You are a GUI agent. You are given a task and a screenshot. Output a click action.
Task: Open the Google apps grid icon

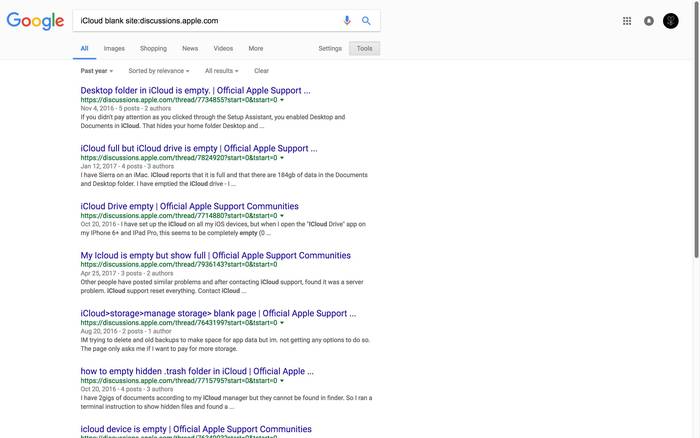[627, 21]
